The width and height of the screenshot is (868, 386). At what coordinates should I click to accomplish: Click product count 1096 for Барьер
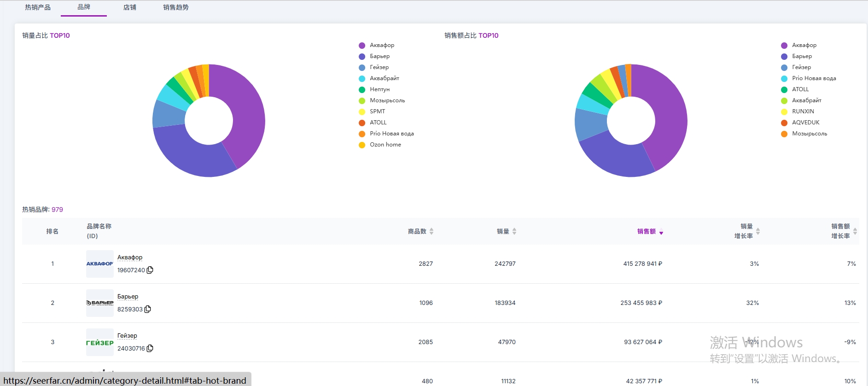click(x=426, y=303)
